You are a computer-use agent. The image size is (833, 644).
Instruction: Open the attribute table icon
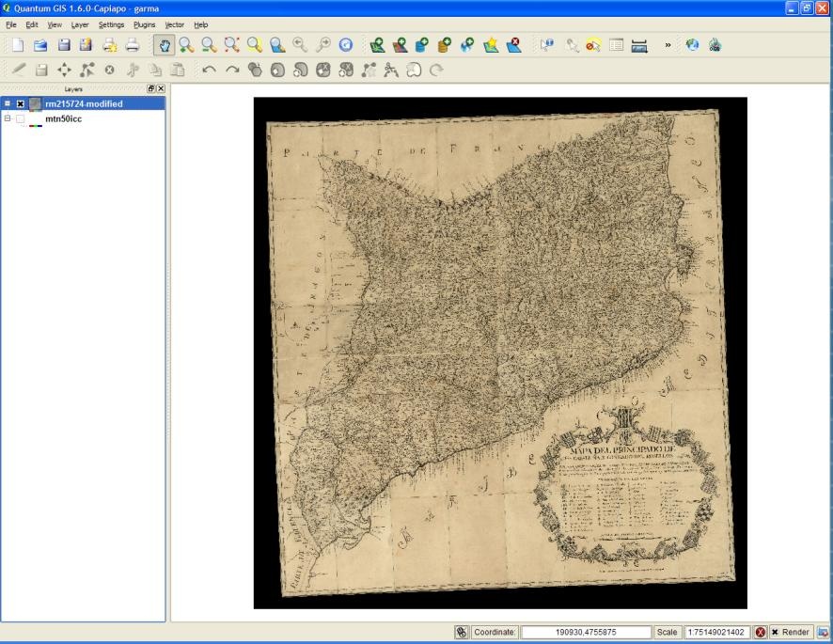[616, 45]
